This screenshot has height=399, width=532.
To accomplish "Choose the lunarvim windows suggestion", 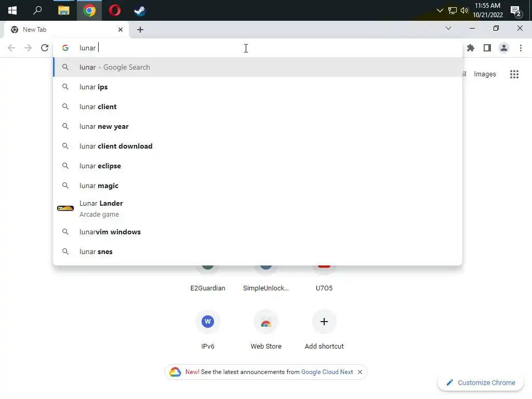I will coord(258,232).
